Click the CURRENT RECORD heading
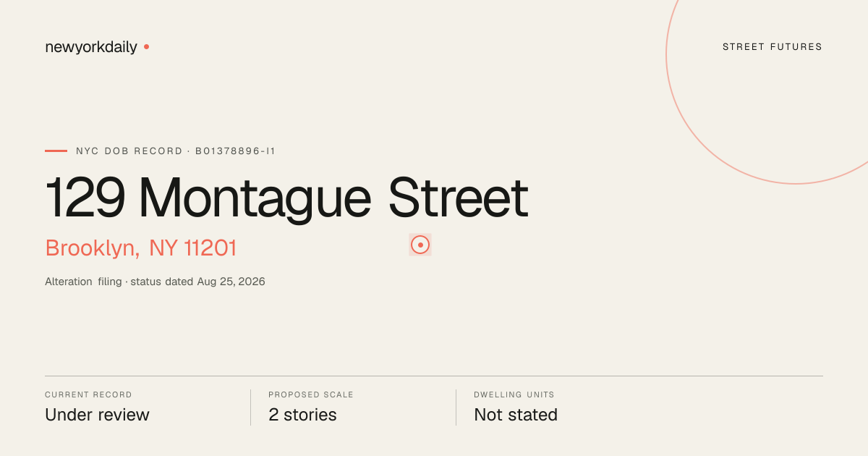Viewport: 868px width, 456px height. tap(88, 395)
